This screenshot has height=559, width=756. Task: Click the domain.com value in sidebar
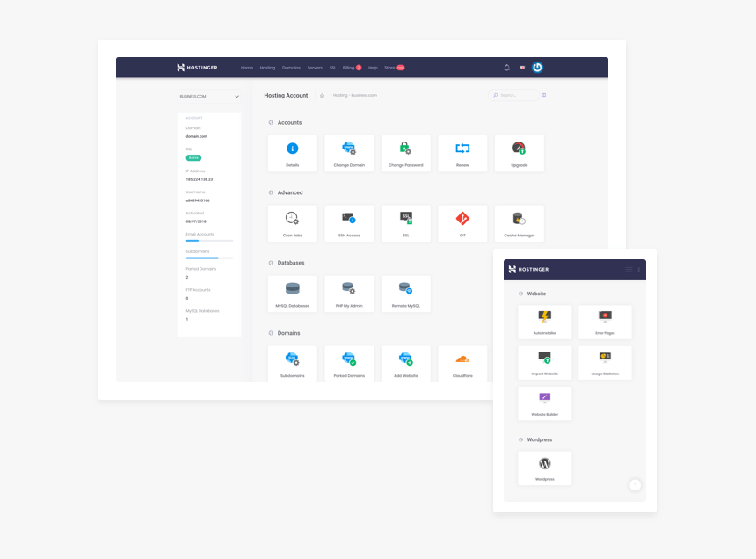(196, 136)
